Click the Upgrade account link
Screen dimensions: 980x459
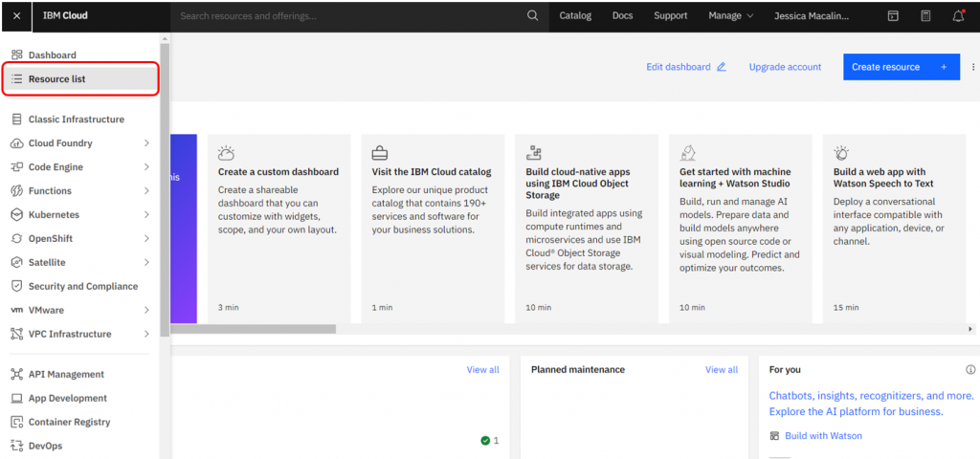785,67
